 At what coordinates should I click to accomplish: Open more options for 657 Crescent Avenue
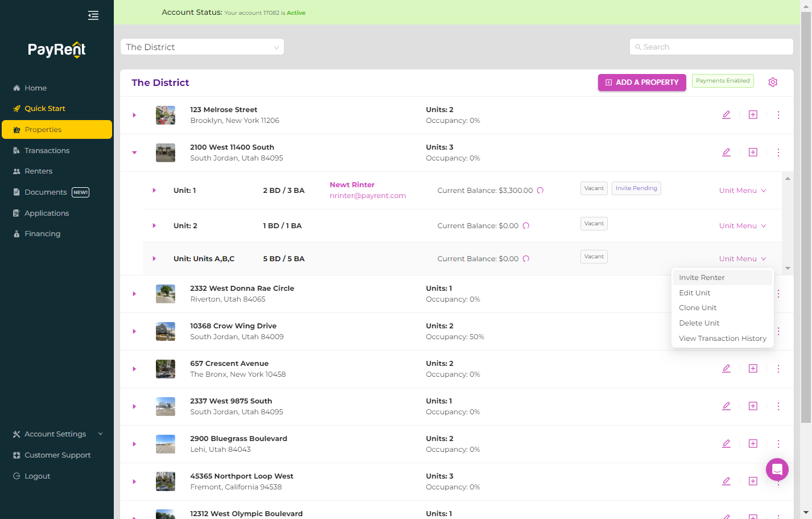point(778,369)
